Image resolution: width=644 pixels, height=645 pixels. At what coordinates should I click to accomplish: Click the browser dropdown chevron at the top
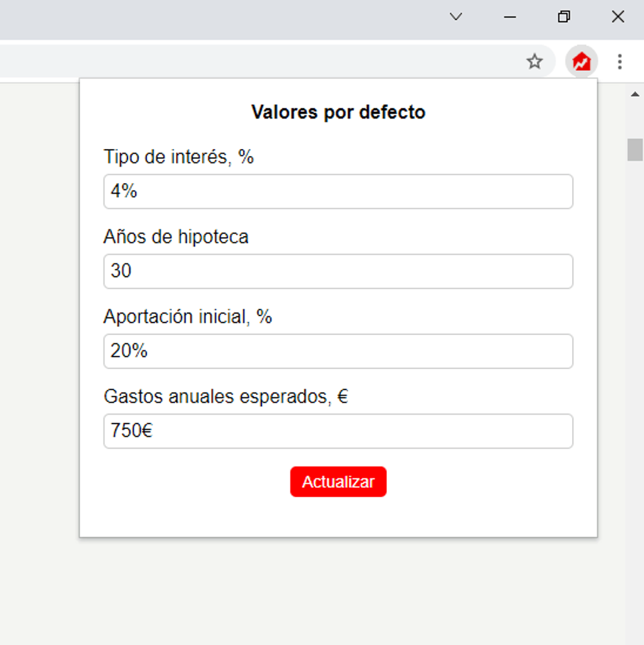click(x=456, y=16)
